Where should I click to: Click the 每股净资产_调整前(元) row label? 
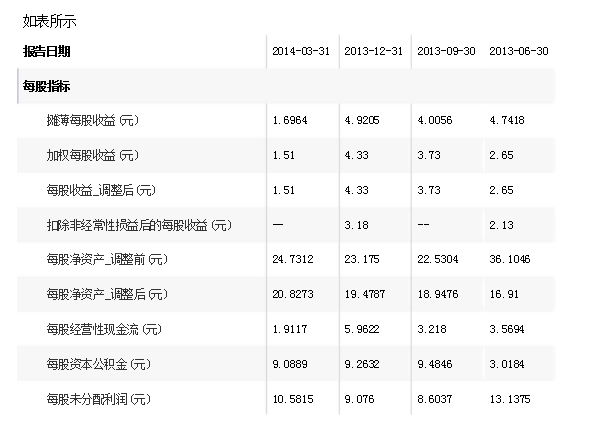point(107,259)
